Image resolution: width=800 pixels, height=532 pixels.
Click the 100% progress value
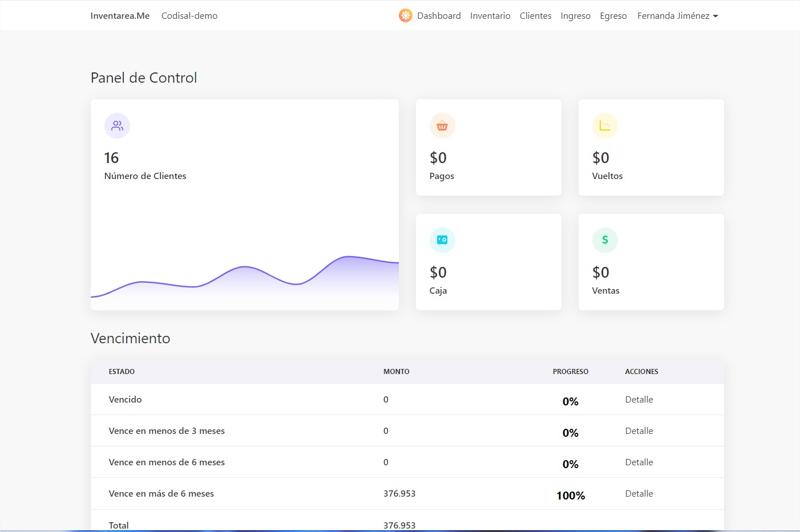tap(570, 496)
